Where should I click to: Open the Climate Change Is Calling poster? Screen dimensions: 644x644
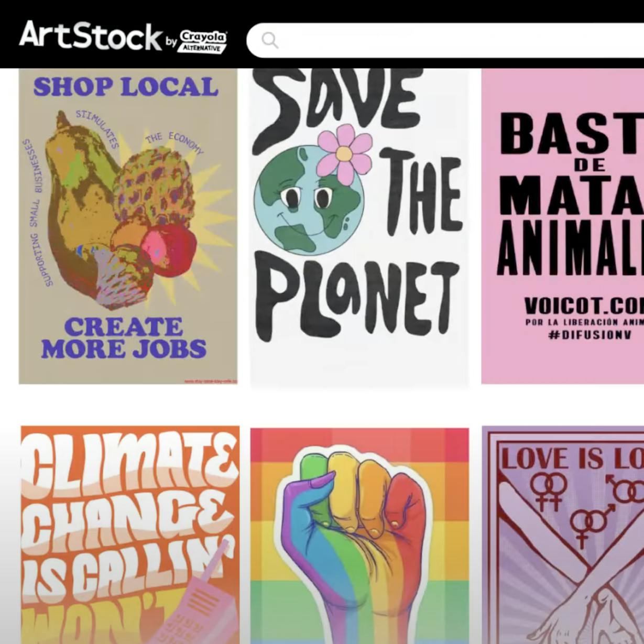click(x=130, y=535)
